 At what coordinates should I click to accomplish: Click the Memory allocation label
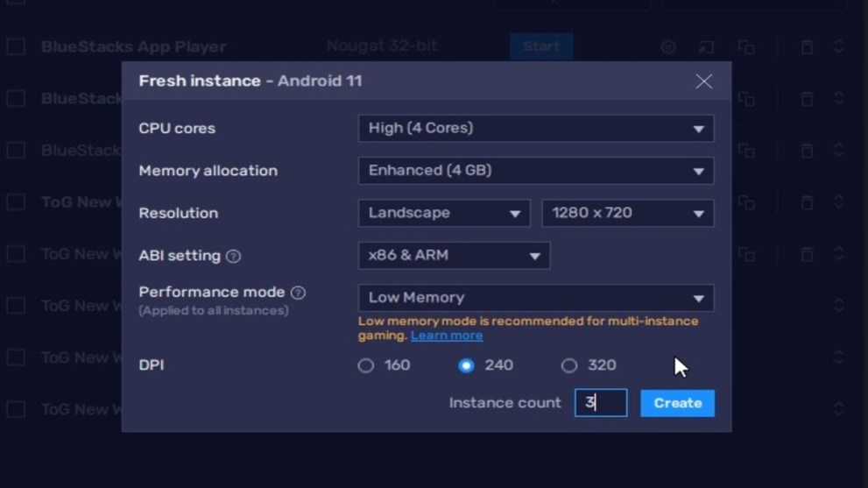pos(208,171)
